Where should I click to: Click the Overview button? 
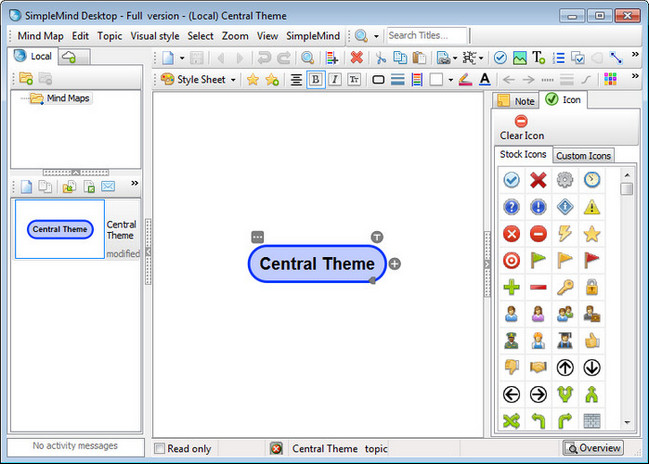tap(593, 448)
